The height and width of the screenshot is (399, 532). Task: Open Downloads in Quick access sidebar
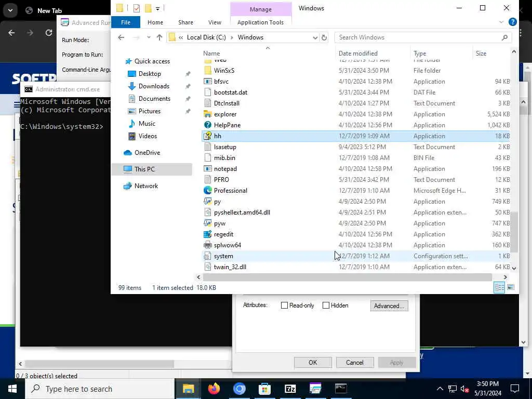[154, 86]
